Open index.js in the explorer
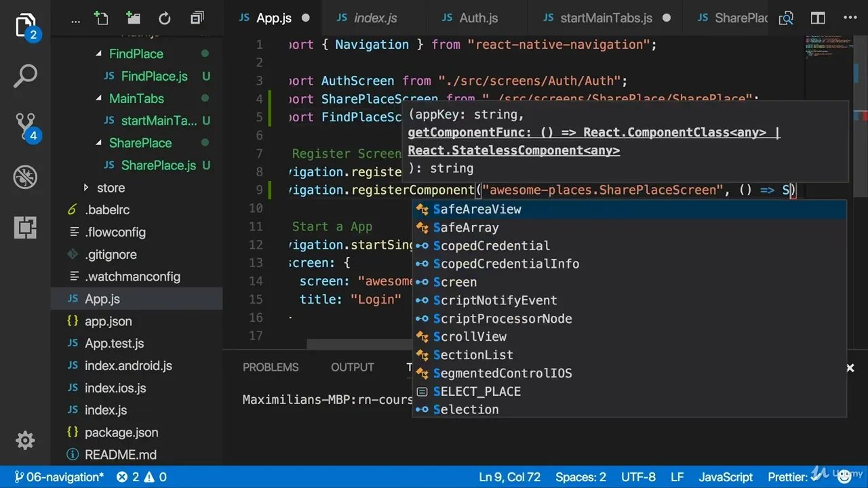Image resolution: width=868 pixels, height=488 pixels. (x=105, y=411)
